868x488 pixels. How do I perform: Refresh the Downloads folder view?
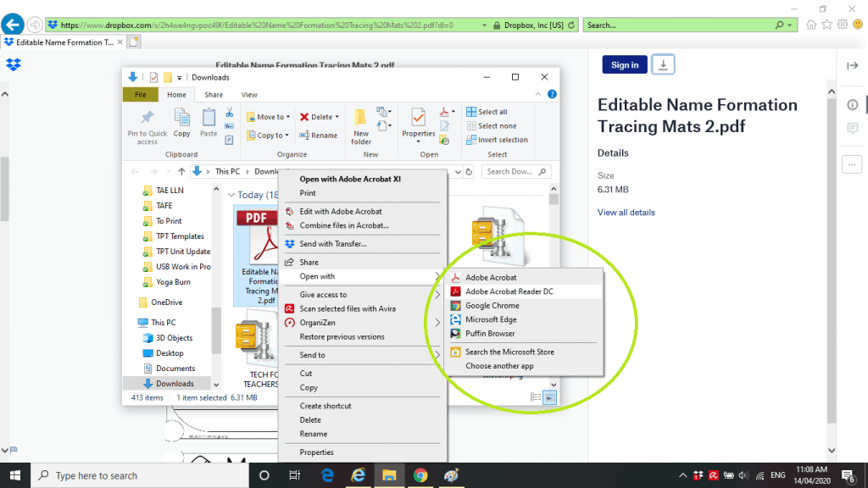tap(469, 171)
